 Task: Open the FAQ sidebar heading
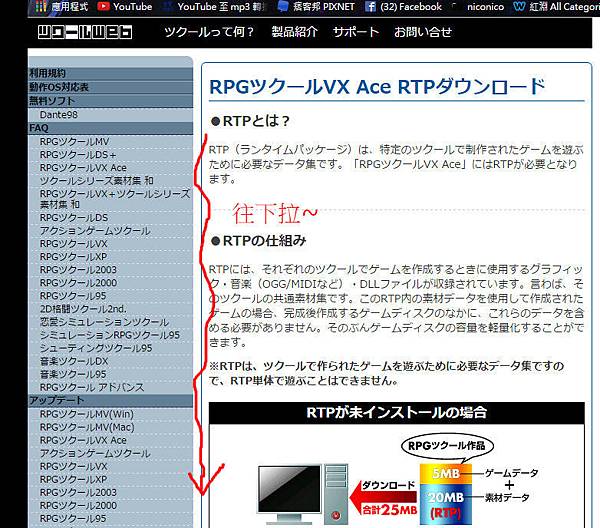point(111,128)
